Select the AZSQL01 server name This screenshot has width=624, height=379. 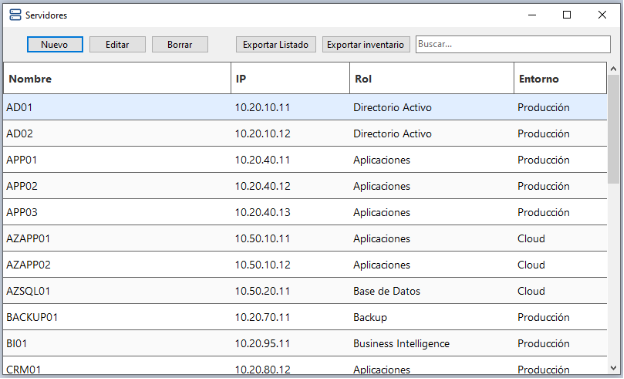click(28, 291)
